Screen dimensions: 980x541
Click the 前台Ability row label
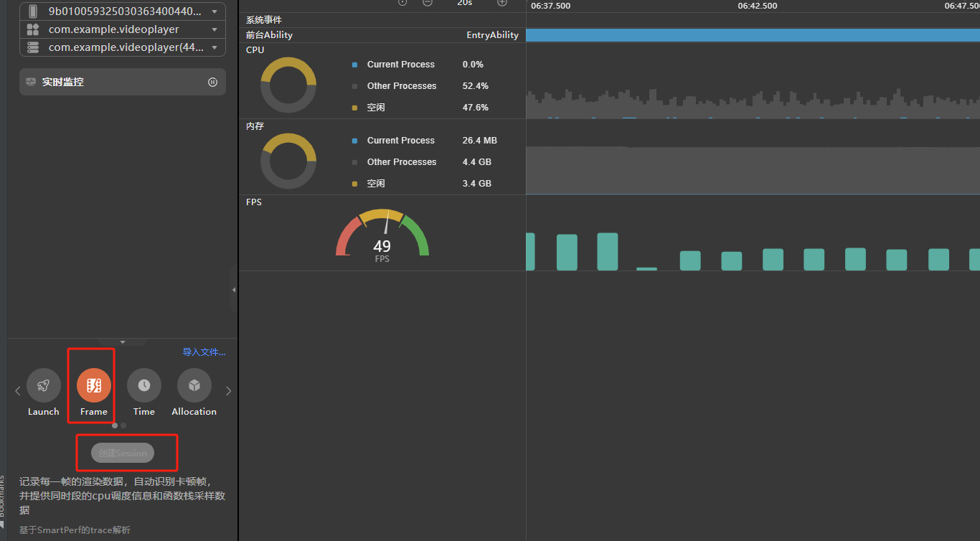269,35
